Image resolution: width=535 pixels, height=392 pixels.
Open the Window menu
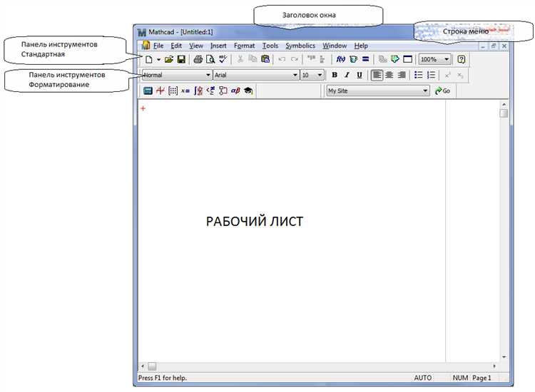tap(335, 46)
